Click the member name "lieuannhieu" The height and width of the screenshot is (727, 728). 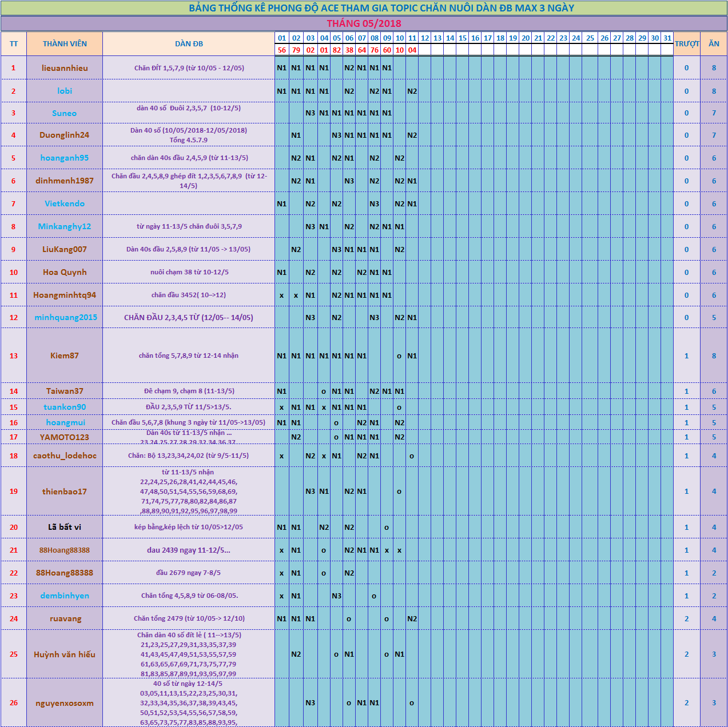point(65,68)
